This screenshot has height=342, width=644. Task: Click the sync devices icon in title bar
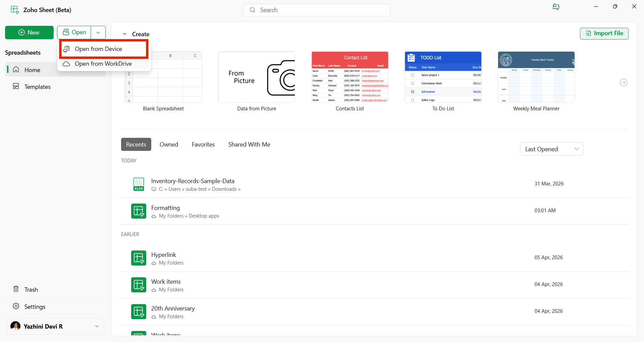point(556,7)
